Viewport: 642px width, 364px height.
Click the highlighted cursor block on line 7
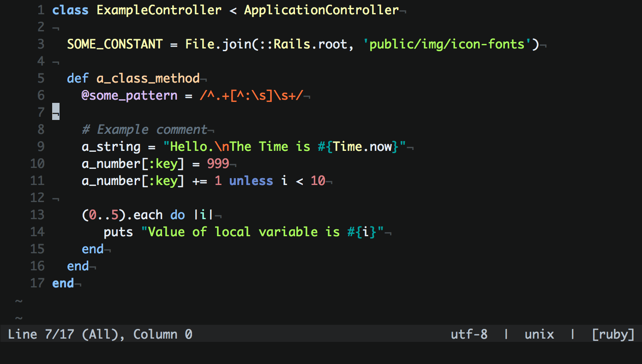point(56,113)
